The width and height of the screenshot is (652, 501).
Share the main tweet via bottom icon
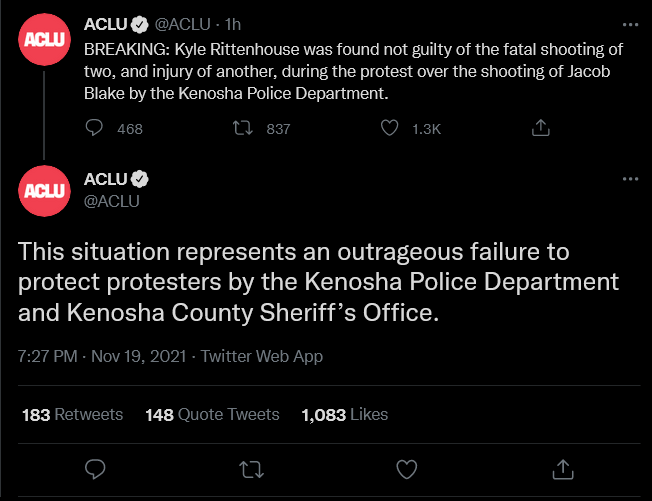563,468
